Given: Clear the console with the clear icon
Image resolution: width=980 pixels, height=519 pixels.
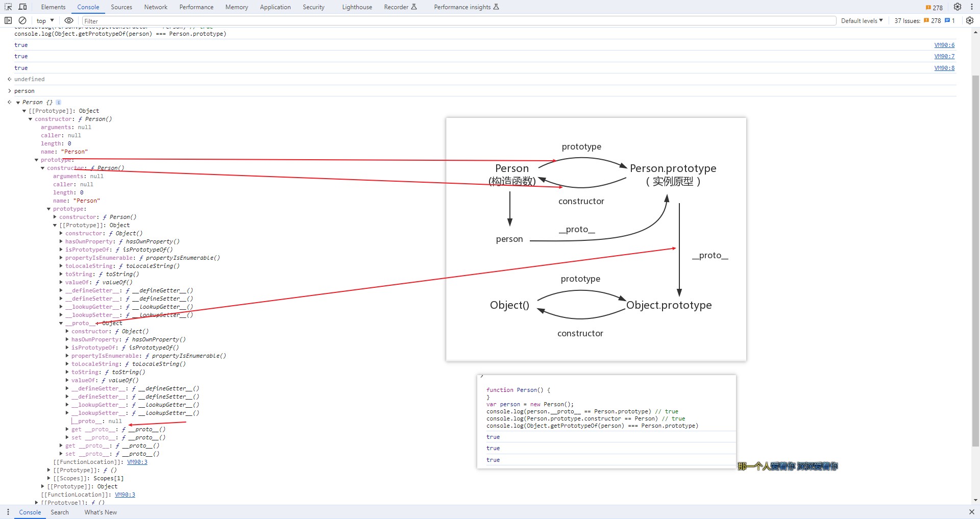Looking at the screenshot, I should (x=22, y=20).
